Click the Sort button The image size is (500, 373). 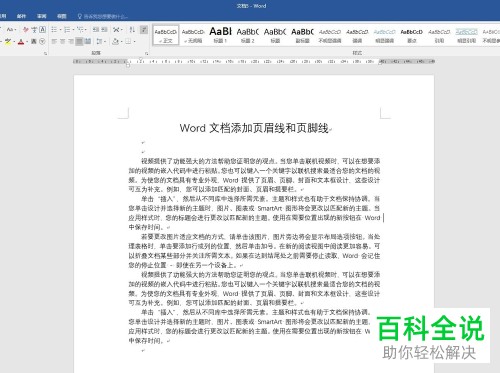pyautogui.click(x=132, y=30)
